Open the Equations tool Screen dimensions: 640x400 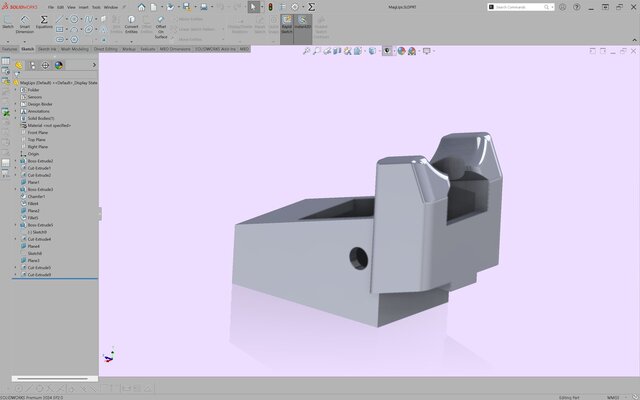(x=44, y=24)
